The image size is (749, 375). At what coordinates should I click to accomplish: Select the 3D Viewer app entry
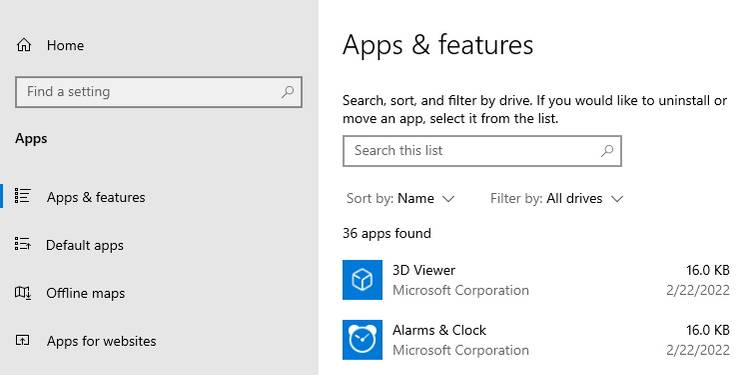(x=536, y=280)
